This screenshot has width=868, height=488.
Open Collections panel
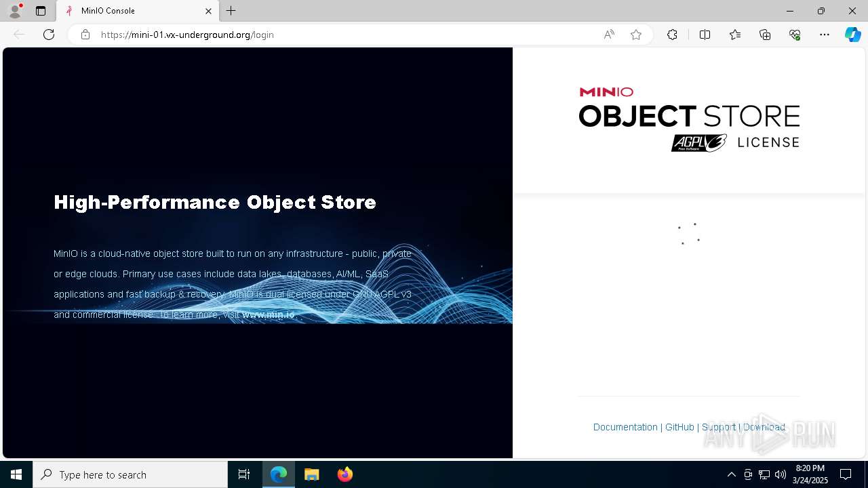[x=765, y=35]
